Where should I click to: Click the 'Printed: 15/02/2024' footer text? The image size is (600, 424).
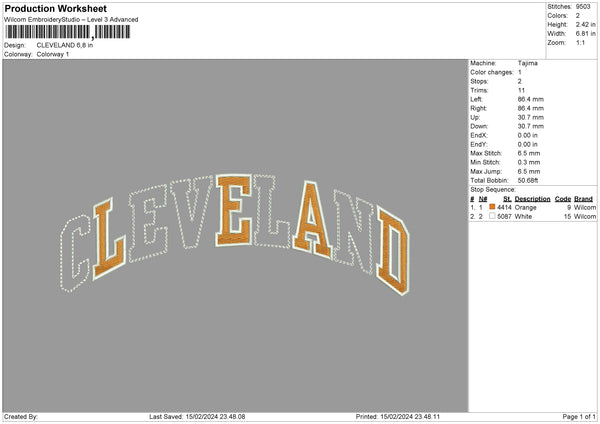pos(398,417)
